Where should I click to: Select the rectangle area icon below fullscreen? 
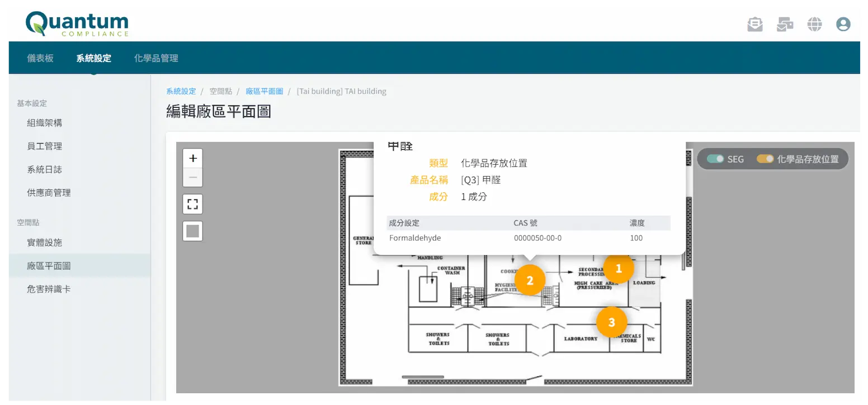click(x=192, y=231)
